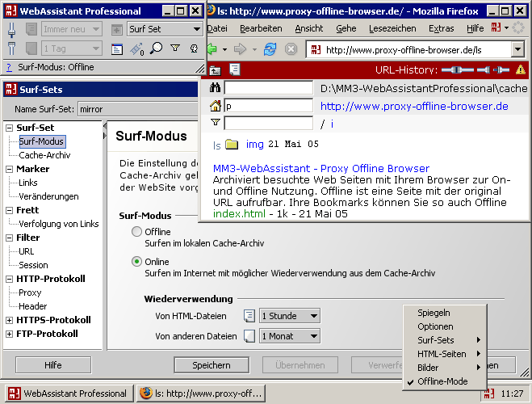Click the folder-up icon in the red bar
The image size is (532, 404).
[x=215, y=70]
